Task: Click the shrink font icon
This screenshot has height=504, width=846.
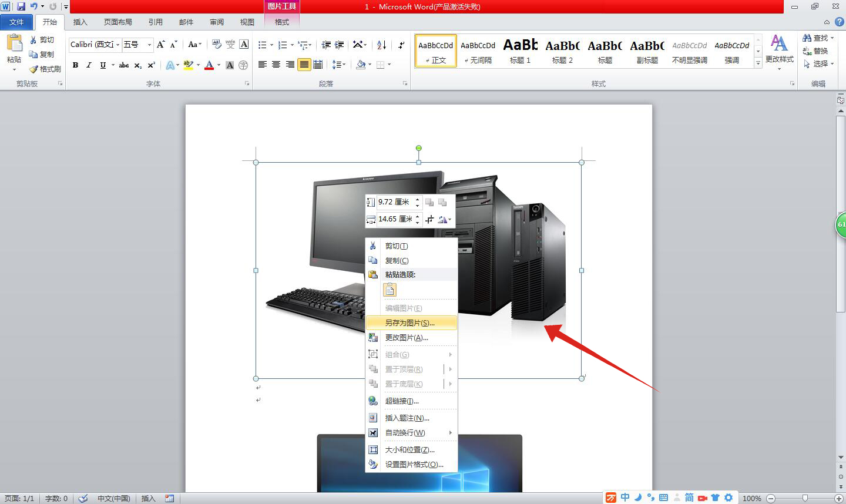Action: pyautogui.click(x=174, y=45)
